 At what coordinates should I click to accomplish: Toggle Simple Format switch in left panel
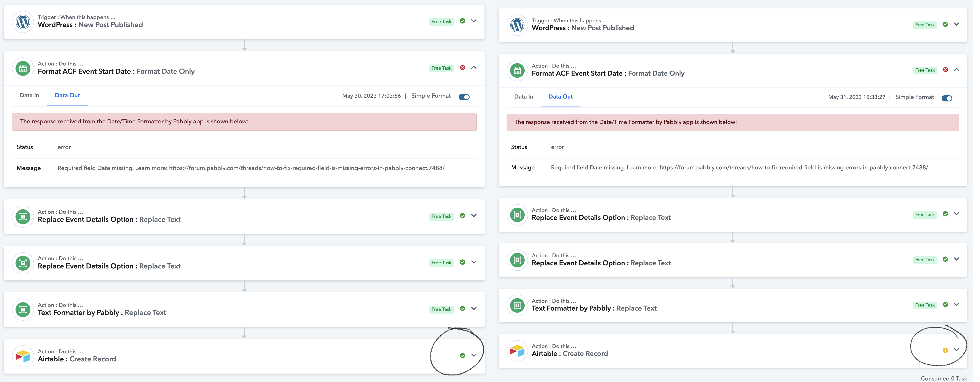click(x=464, y=97)
